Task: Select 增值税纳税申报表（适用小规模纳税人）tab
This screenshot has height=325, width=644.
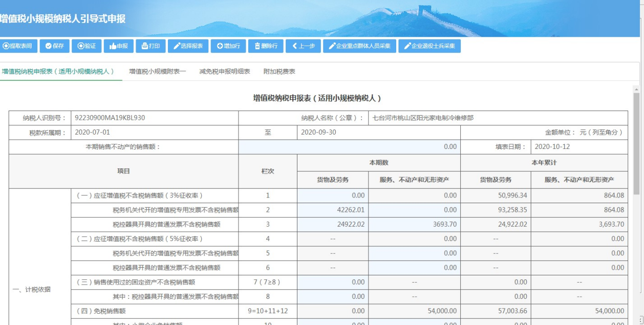Action: (58, 72)
